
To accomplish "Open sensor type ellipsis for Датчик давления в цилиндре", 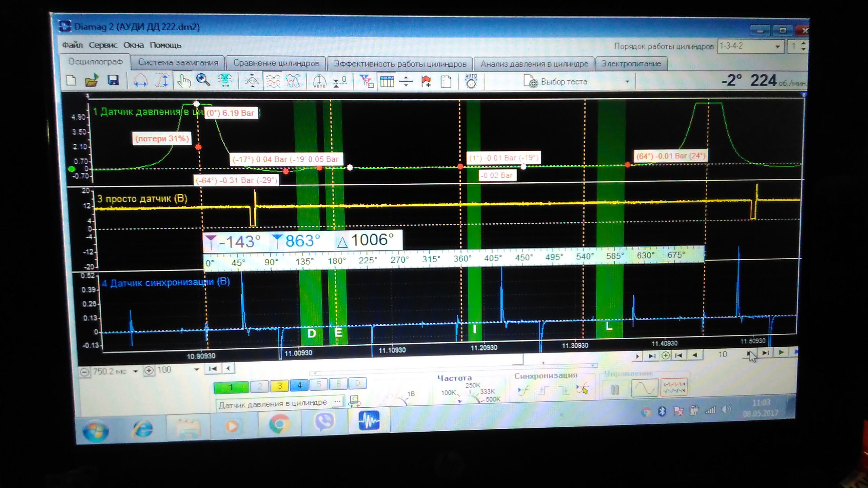I will tap(337, 402).
